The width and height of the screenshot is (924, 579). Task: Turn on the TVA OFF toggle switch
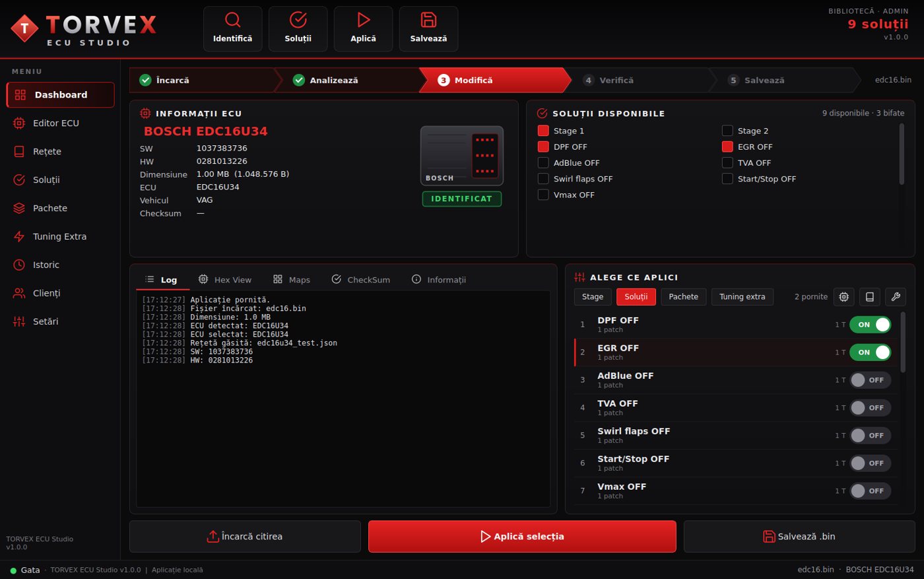(871, 408)
